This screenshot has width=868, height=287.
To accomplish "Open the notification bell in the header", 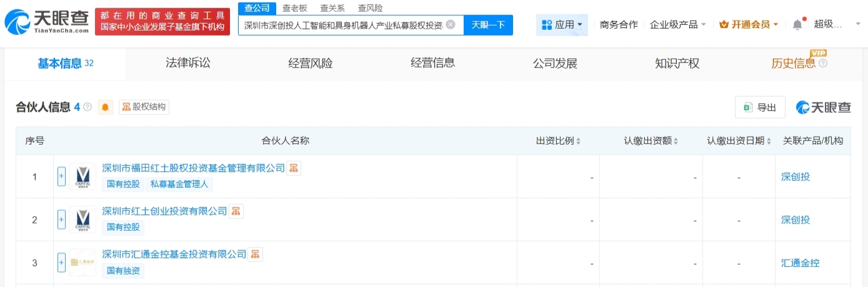I will pyautogui.click(x=797, y=25).
